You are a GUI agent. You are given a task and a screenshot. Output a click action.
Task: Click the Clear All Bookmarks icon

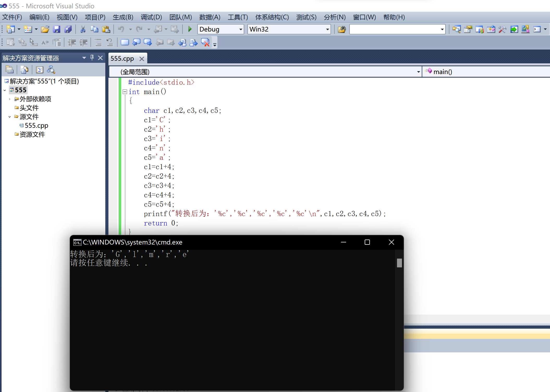tap(205, 42)
